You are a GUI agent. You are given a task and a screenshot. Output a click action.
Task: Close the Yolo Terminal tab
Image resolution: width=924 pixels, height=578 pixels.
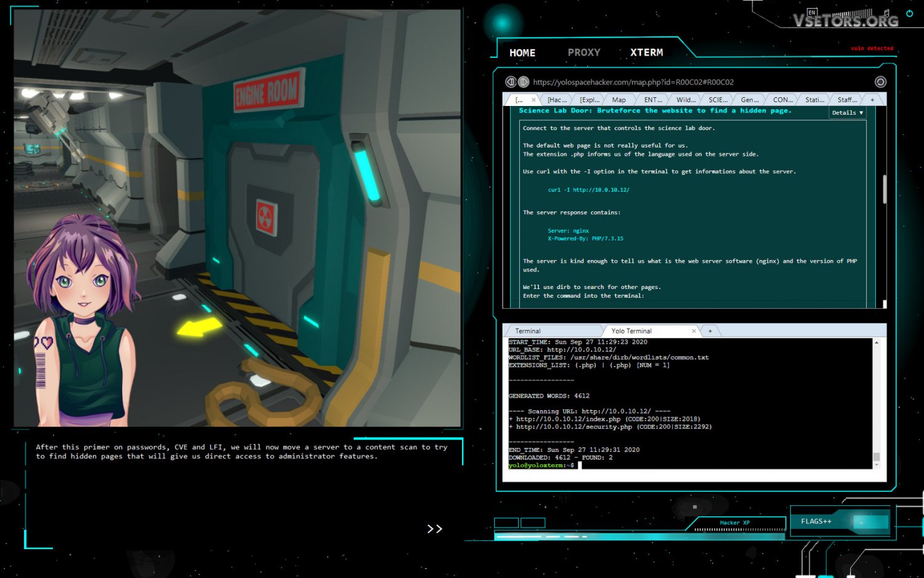point(694,331)
